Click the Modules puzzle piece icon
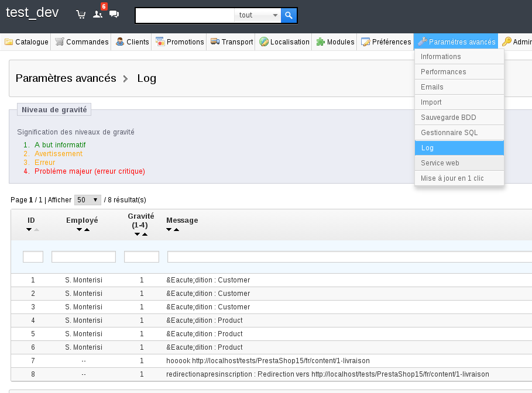The width and height of the screenshot is (532, 393). pos(321,42)
